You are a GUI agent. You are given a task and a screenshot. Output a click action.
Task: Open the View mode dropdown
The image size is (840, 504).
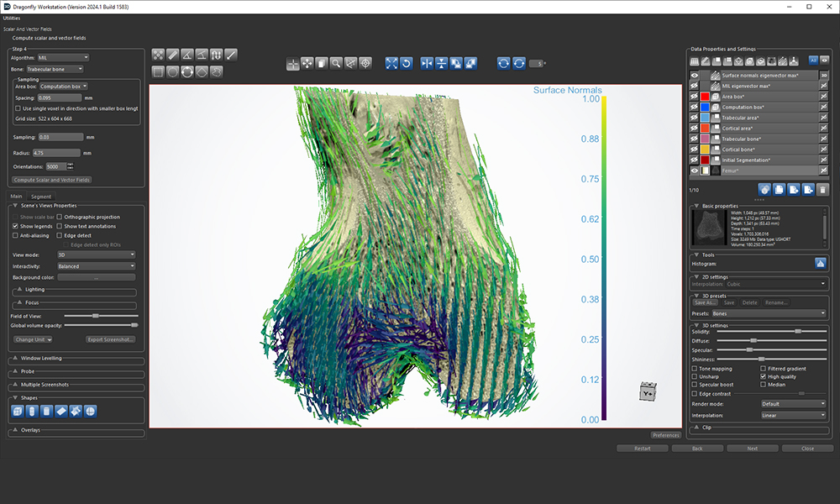pos(96,255)
